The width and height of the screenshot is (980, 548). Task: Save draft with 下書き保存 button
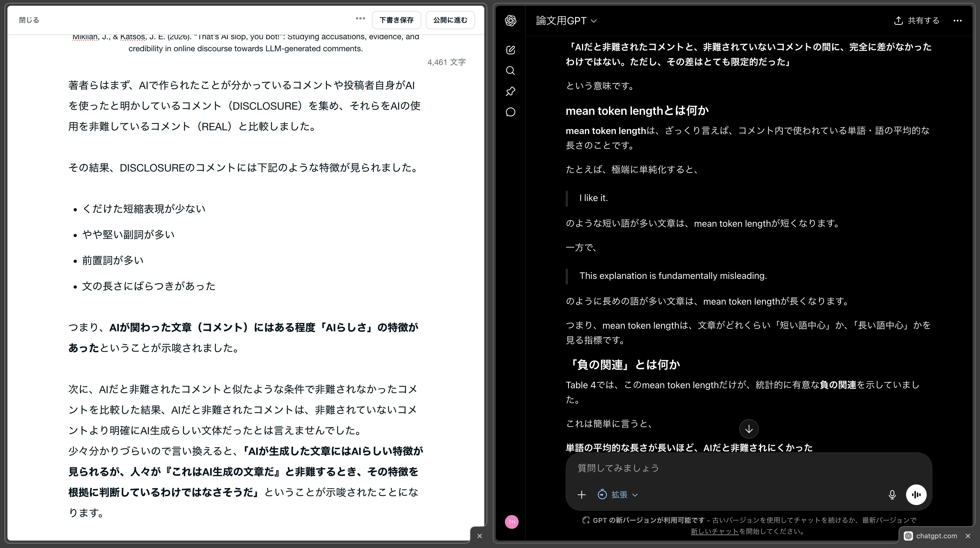click(396, 20)
